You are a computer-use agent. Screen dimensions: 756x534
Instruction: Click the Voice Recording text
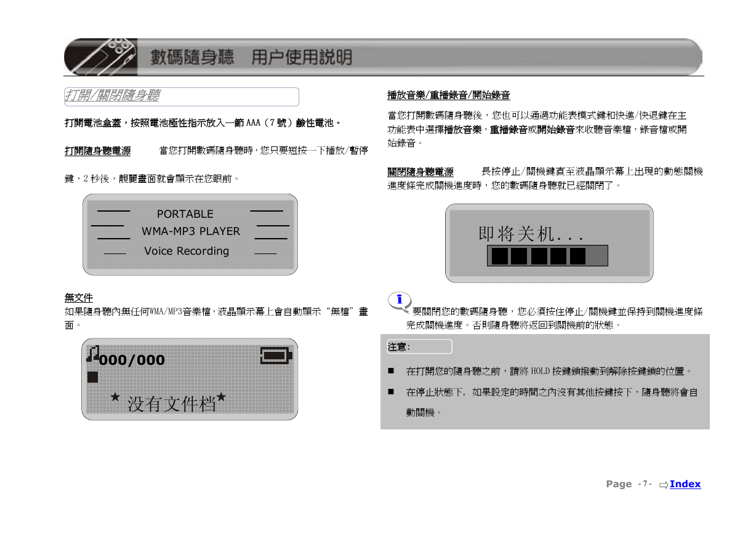pos(187,251)
